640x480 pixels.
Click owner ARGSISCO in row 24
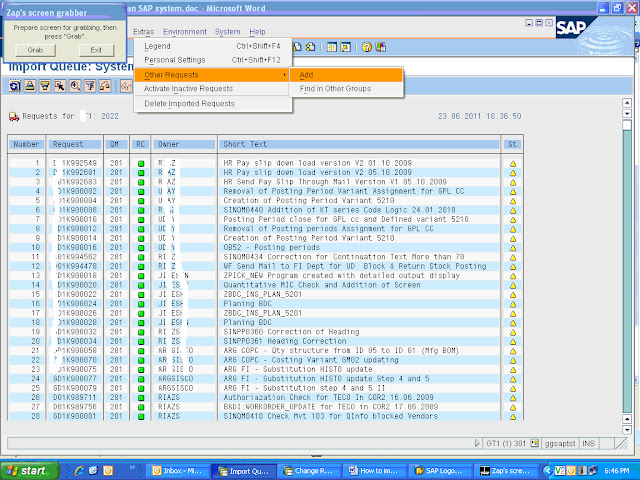point(175,379)
